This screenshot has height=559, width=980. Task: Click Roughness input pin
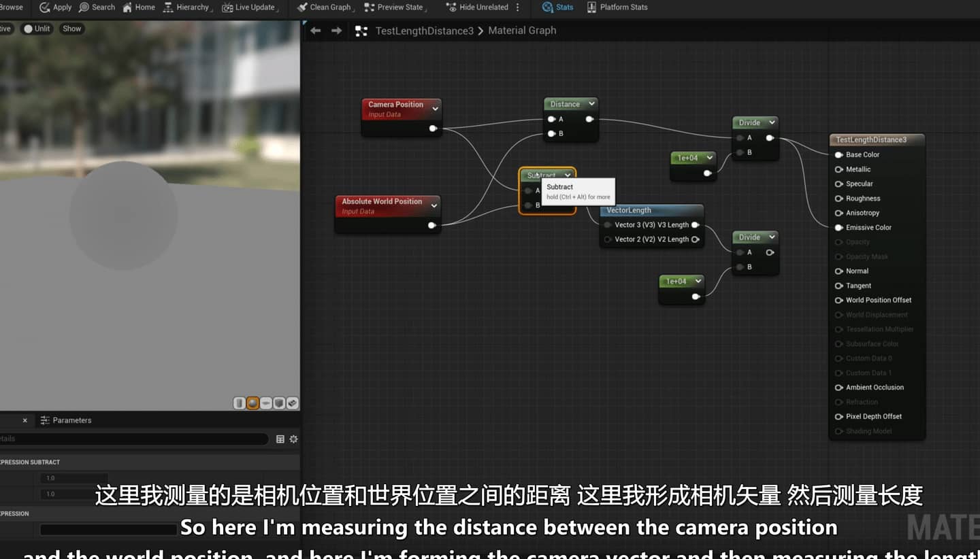(x=839, y=199)
